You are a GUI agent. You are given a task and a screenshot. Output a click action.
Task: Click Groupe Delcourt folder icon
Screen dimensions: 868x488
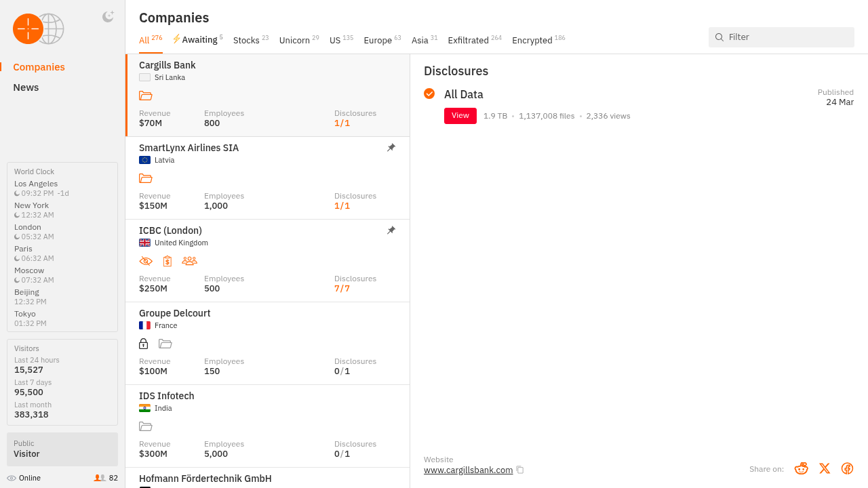click(x=165, y=344)
